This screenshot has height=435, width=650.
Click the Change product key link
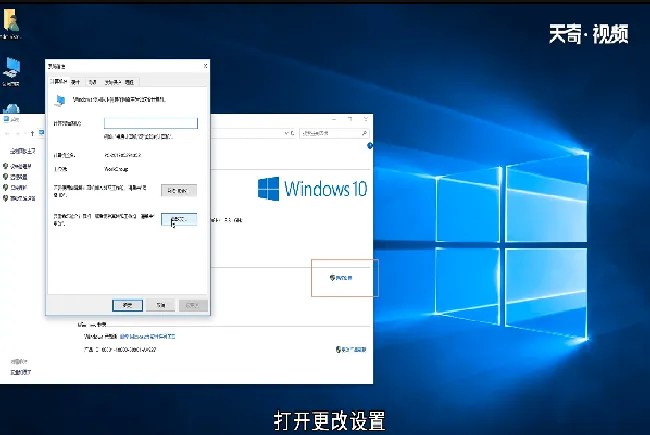pyautogui.click(x=351, y=350)
